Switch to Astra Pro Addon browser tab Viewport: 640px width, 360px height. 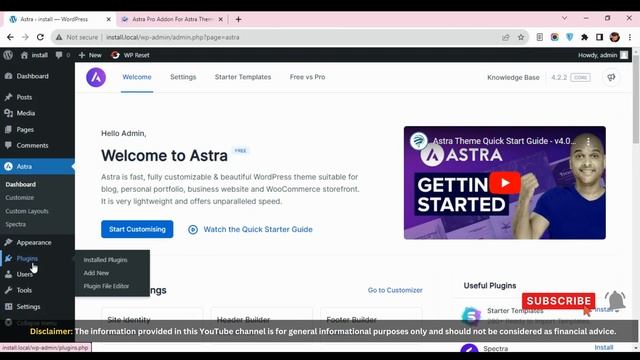[x=173, y=19]
